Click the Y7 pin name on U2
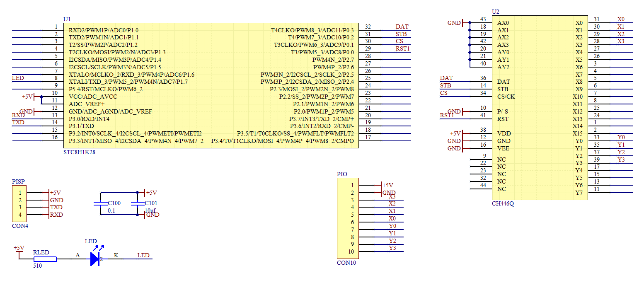The width and height of the screenshot is (644, 295). coord(579,193)
